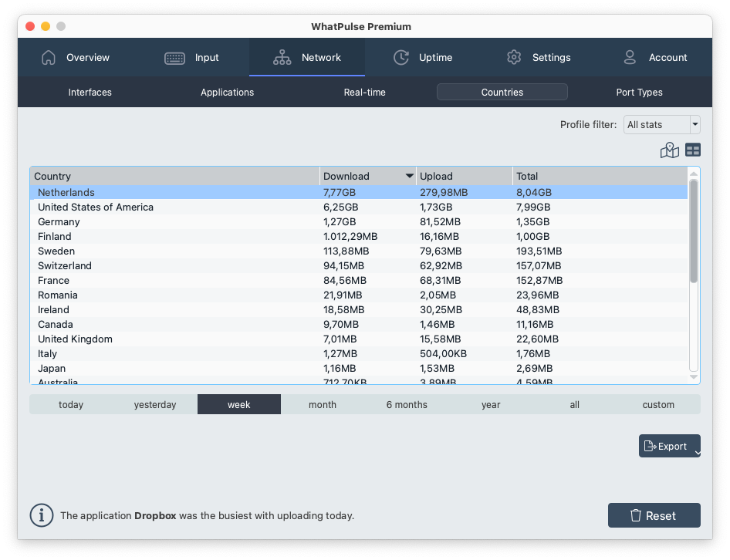The height and width of the screenshot is (560, 730).
Task: Open the Overview home icon
Action: coord(49,57)
